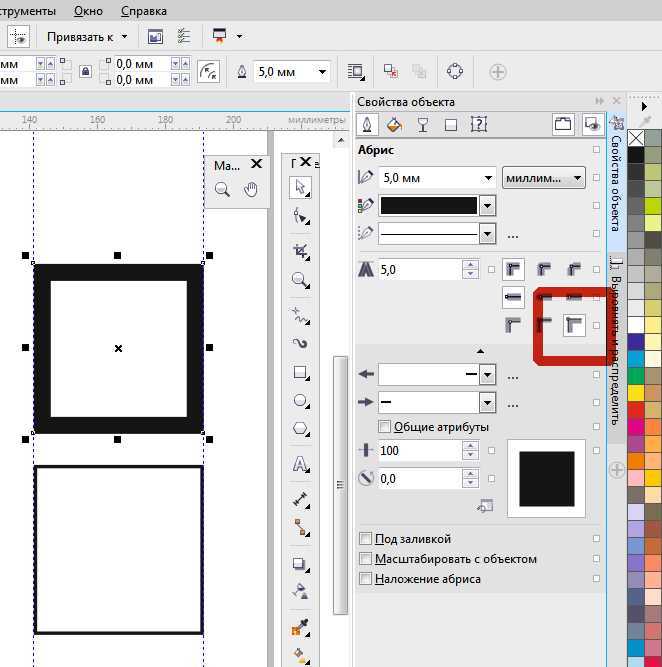Select the Ellipse tool in toolbox

[300, 400]
